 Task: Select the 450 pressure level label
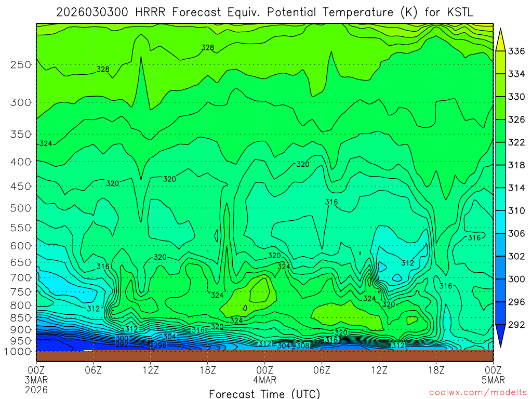tap(21, 187)
